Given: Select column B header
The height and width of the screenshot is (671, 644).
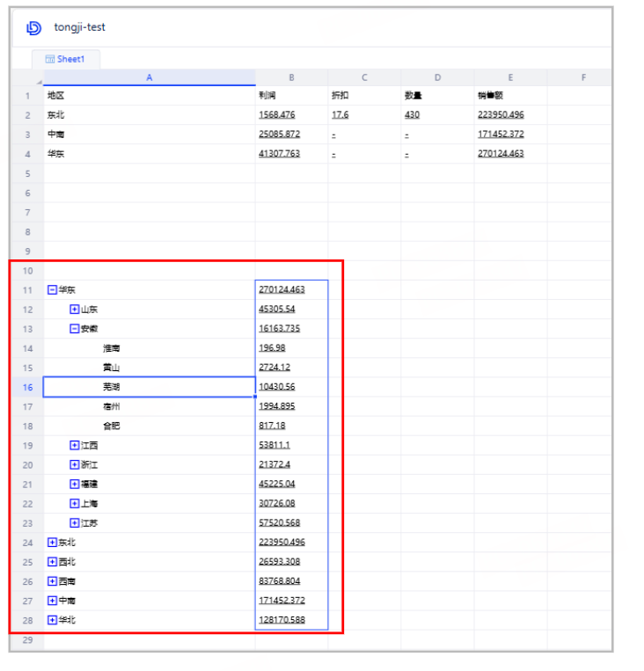Looking at the screenshot, I should [291, 77].
